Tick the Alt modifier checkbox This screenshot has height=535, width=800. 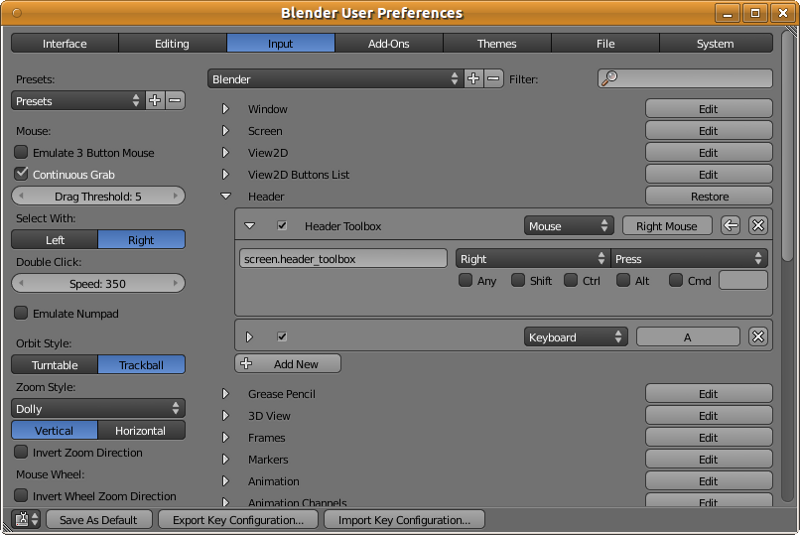pos(623,280)
